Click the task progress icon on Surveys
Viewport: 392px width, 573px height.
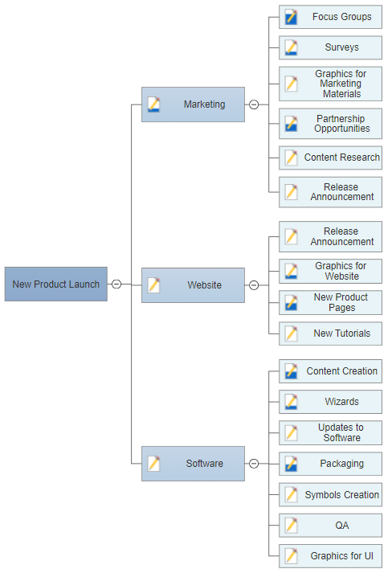point(291,47)
